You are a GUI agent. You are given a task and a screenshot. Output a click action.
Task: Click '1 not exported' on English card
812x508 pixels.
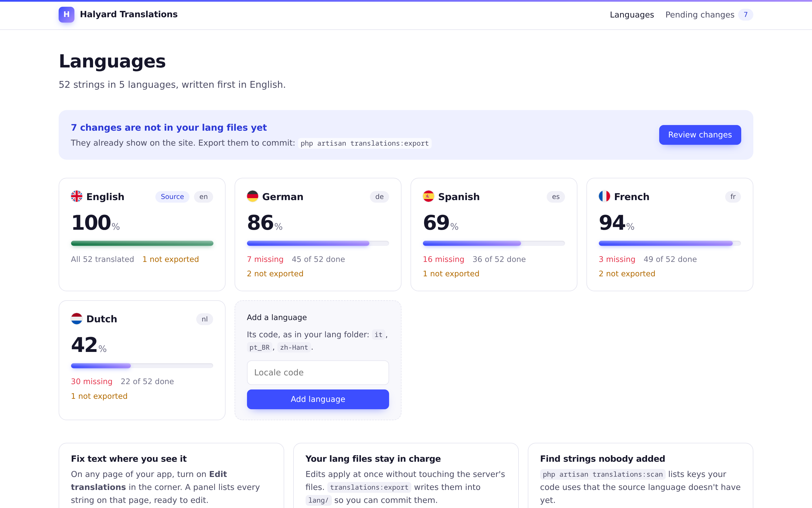point(171,259)
